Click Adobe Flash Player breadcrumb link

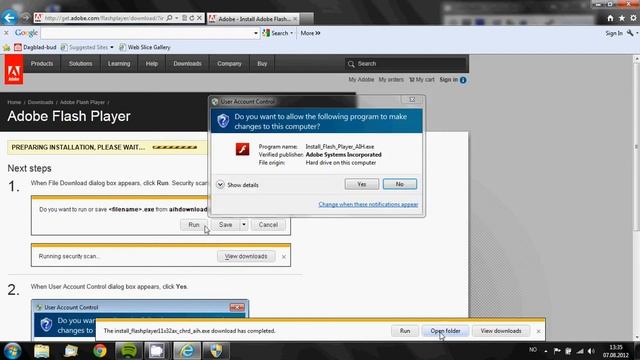pyautogui.click(x=82, y=102)
